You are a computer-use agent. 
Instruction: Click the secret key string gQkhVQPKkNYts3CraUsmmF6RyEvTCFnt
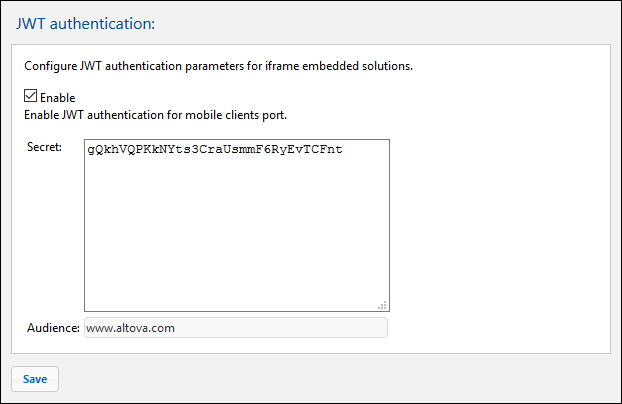(214, 151)
